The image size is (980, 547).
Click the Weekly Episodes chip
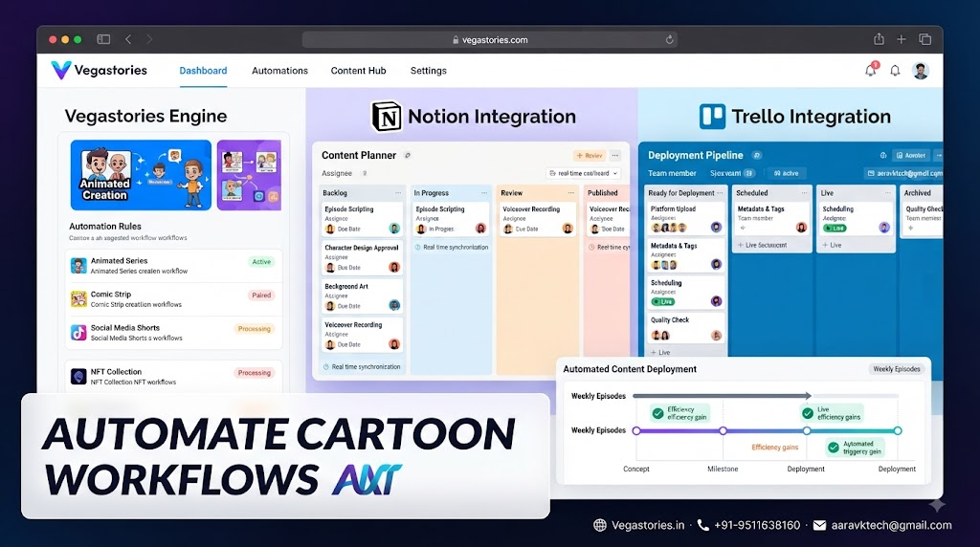coord(896,369)
